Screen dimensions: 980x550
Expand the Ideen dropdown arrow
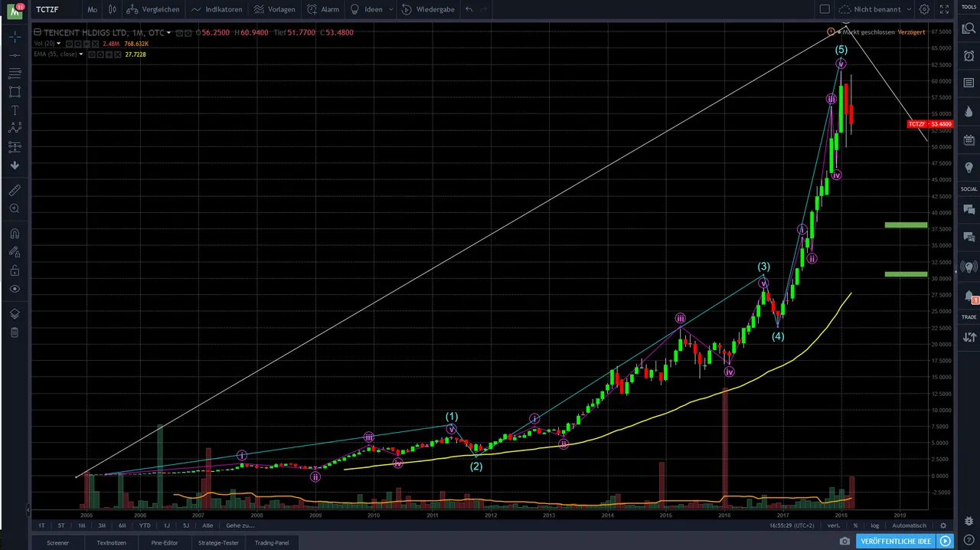[x=391, y=9]
